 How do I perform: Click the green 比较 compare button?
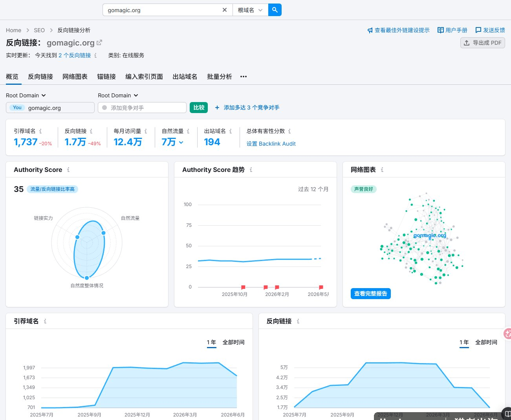[x=199, y=108]
